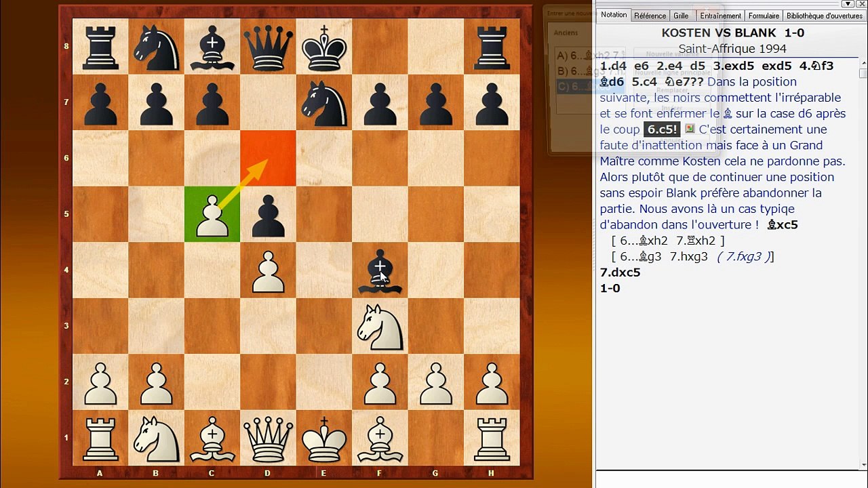Viewport: 868px width, 488px height.
Task: Open the Bibliothèque d'ouvertures tab
Action: pyautogui.click(x=824, y=16)
